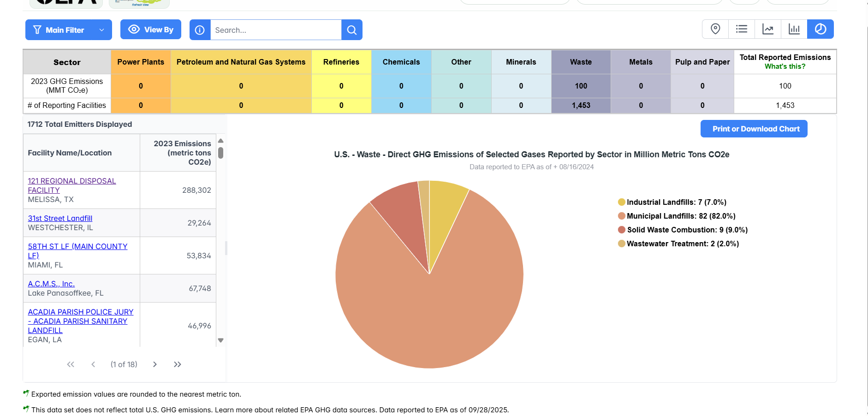This screenshot has width=868, height=416.
Task: Switch to the trend line chart view
Action: pos(768,29)
